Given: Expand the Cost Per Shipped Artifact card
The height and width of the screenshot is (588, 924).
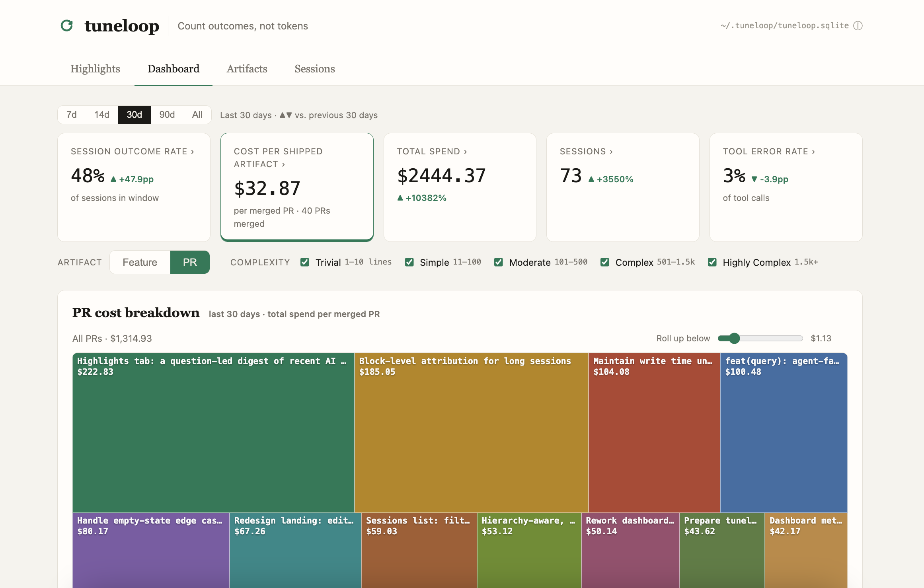Looking at the screenshot, I should pyautogui.click(x=297, y=187).
